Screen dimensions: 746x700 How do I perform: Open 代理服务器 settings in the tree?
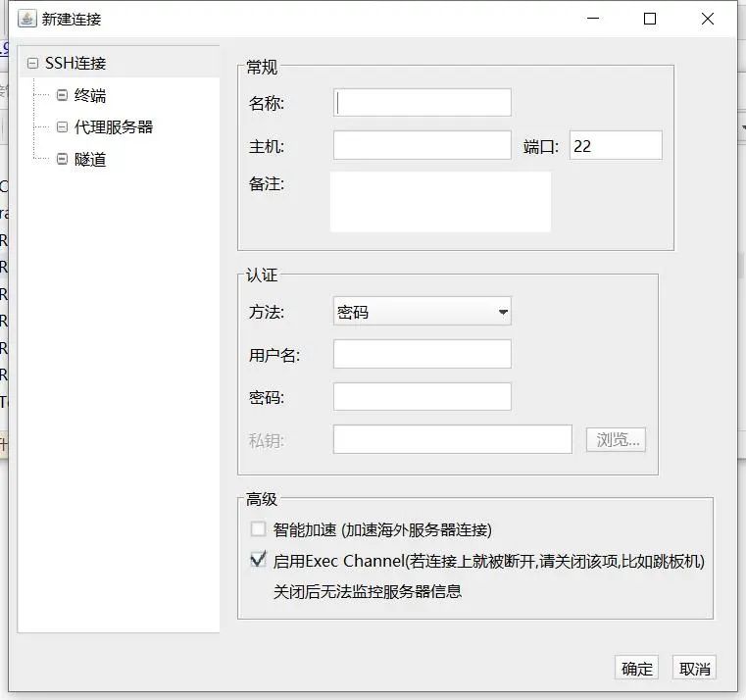114,127
